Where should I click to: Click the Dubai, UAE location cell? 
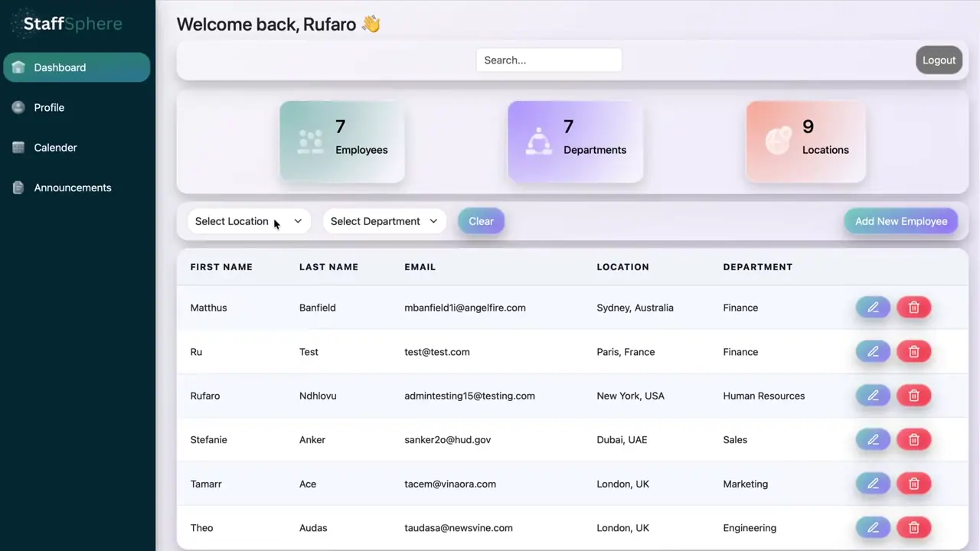click(622, 440)
